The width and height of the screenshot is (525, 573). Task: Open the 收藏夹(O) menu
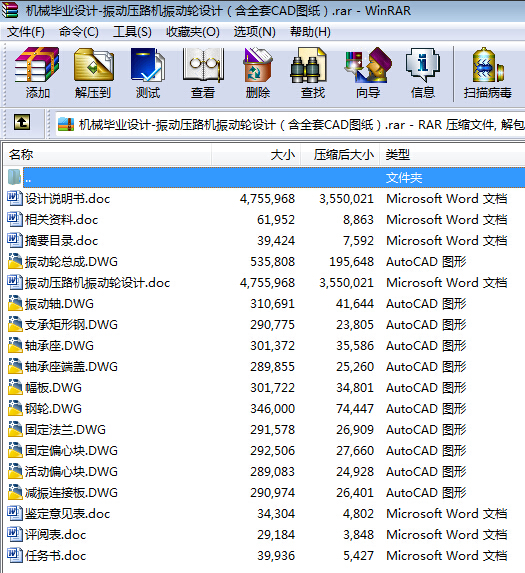tap(193, 32)
